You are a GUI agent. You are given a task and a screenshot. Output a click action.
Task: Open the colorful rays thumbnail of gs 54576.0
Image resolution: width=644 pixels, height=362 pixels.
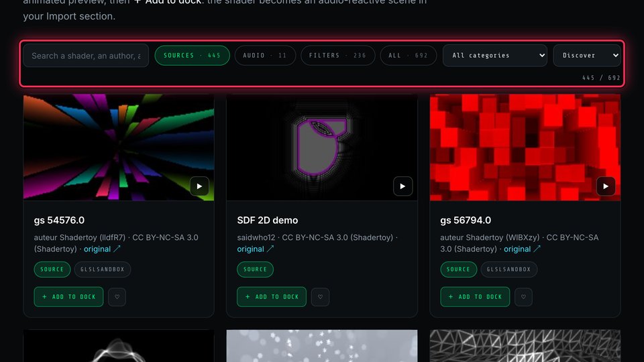click(x=119, y=147)
